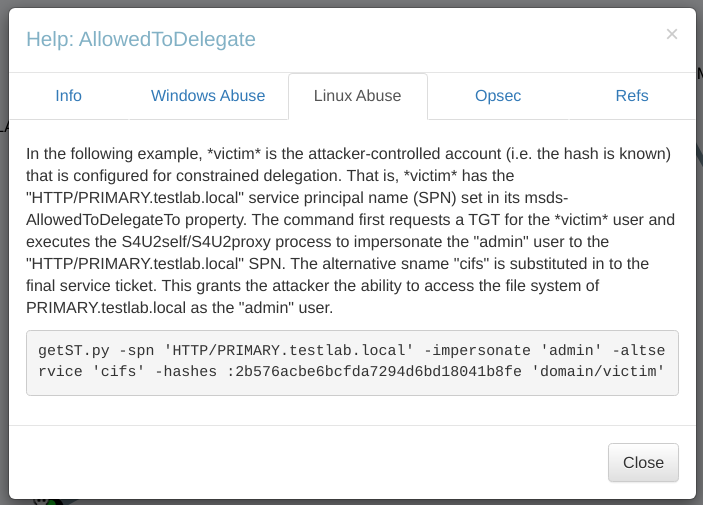Select the Linux Abuse tab

[x=357, y=96]
